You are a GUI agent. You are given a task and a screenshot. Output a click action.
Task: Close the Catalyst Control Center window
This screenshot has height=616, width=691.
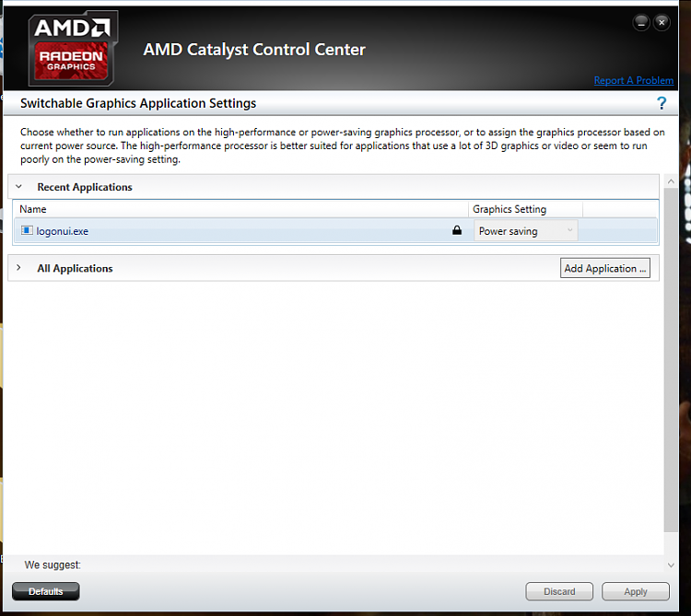(x=662, y=22)
